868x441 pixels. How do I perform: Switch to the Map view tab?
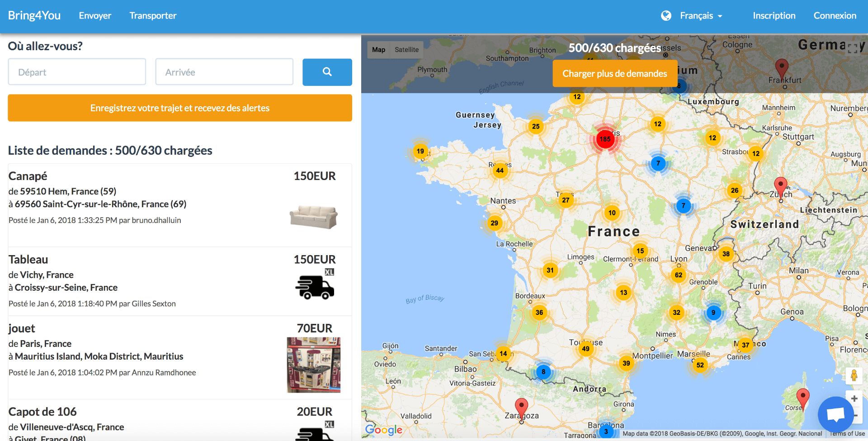coord(378,50)
